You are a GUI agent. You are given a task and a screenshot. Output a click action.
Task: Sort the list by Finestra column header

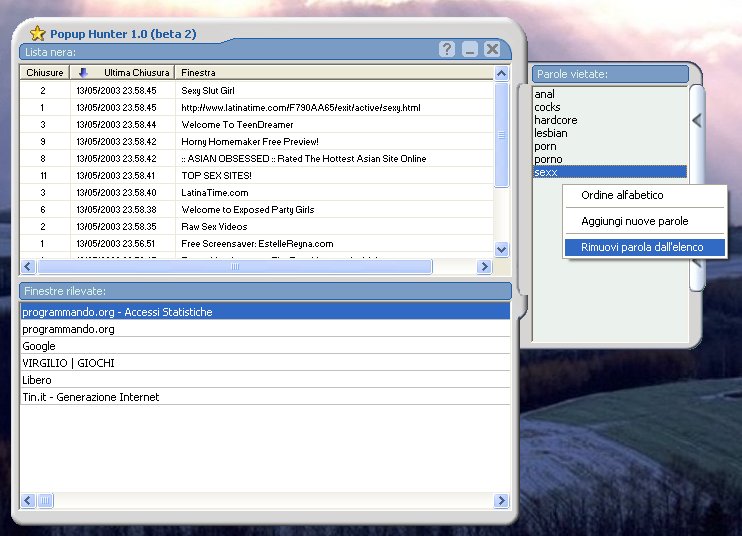click(x=198, y=73)
